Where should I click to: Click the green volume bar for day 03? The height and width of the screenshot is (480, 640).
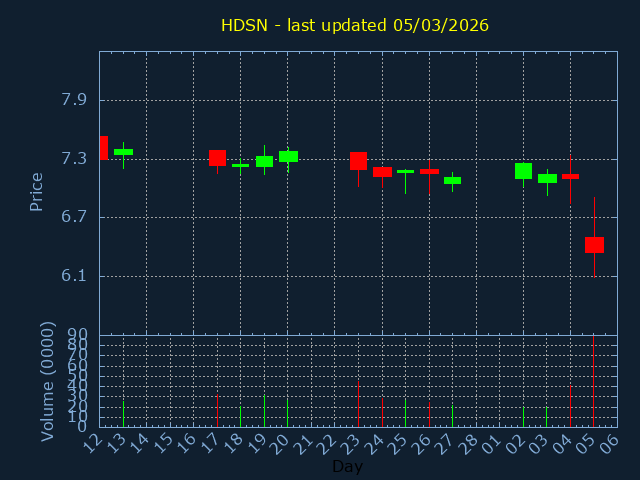[x=547, y=417]
